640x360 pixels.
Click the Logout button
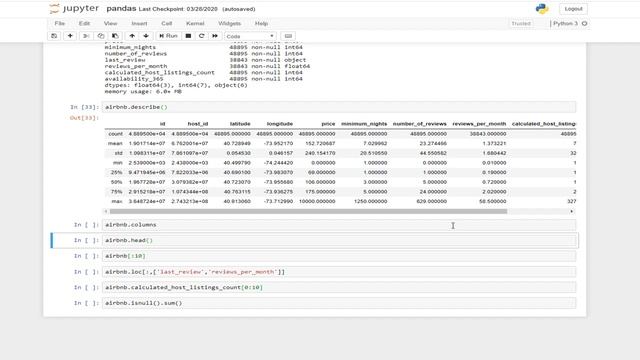click(573, 9)
